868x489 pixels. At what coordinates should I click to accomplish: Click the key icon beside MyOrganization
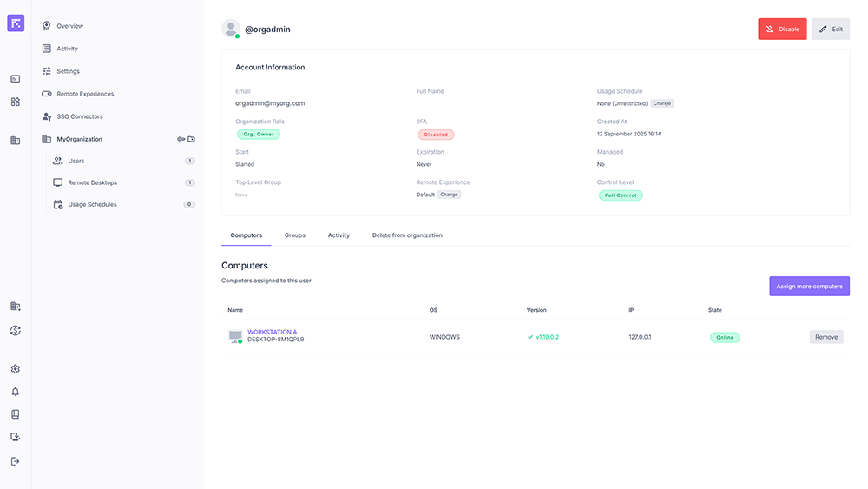coord(181,139)
